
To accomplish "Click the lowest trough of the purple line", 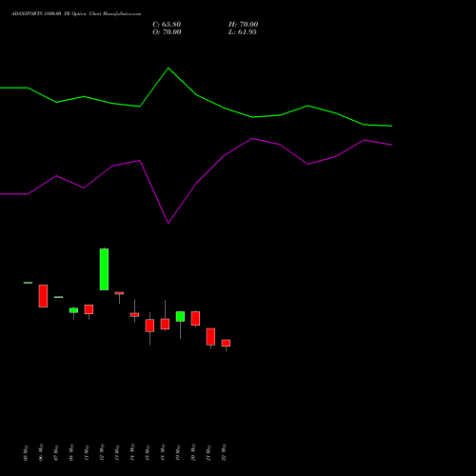I will [x=169, y=223].
